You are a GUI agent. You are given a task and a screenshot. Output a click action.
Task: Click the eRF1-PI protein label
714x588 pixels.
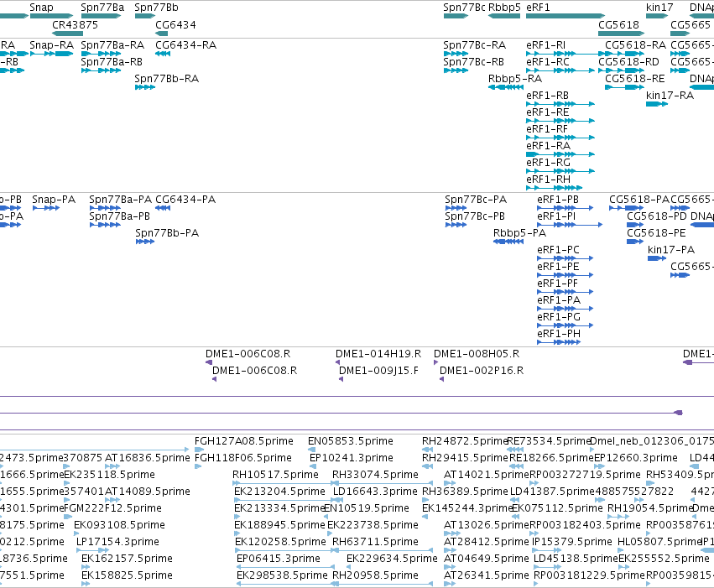(x=556, y=216)
